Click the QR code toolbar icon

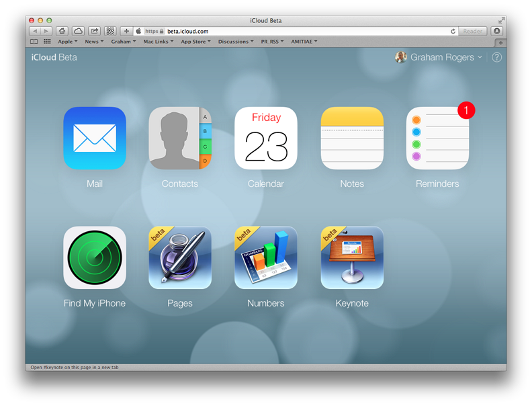pos(110,31)
